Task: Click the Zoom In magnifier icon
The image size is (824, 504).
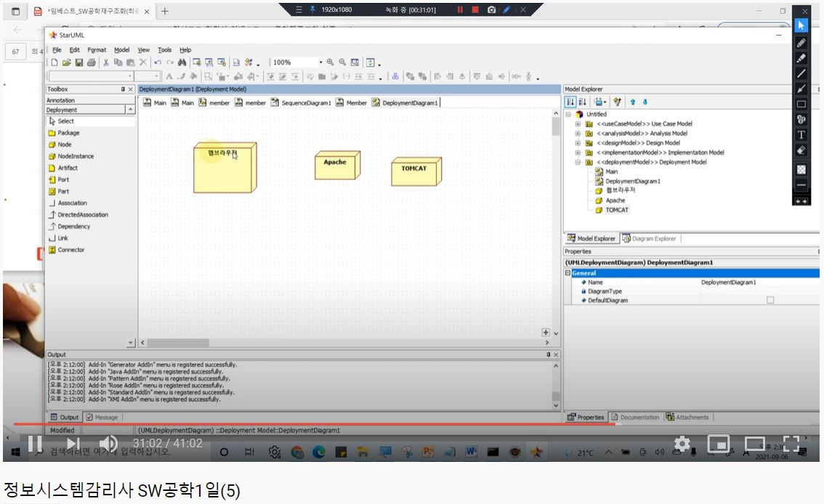Action: (x=330, y=62)
